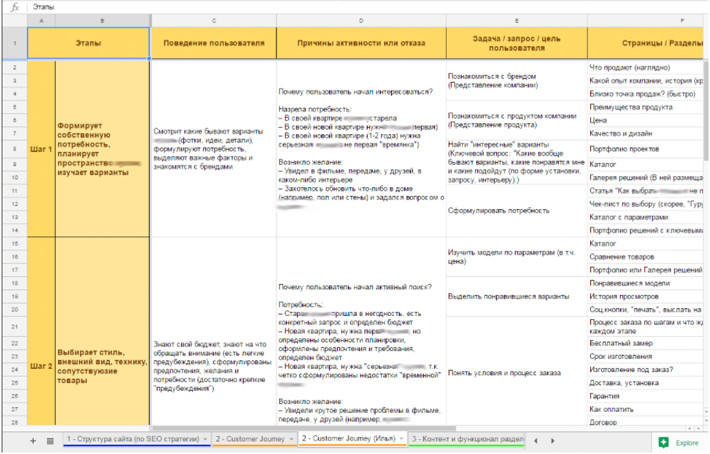
Task: Click cell 'Изучить модели по параметрам'
Action: click(x=517, y=257)
